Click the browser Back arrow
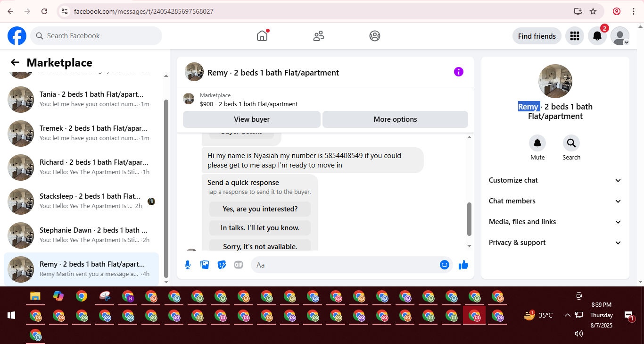 pyautogui.click(x=10, y=11)
